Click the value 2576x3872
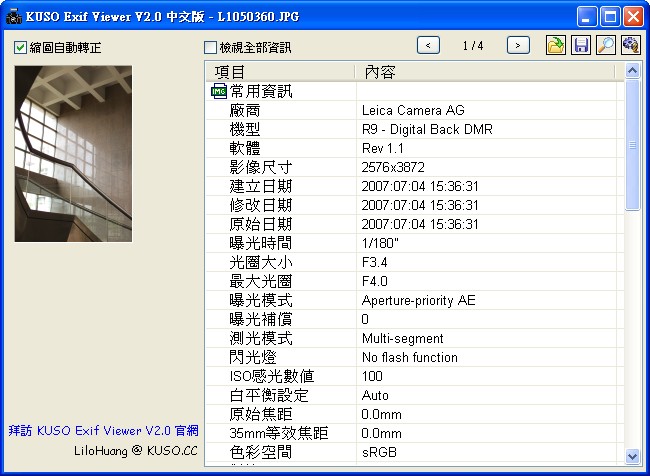 (x=393, y=168)
